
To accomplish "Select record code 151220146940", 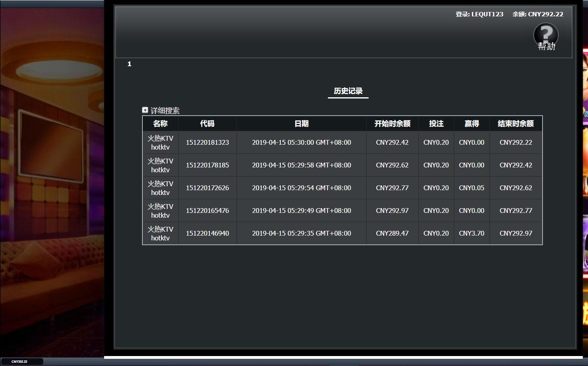I will point(207,233).
